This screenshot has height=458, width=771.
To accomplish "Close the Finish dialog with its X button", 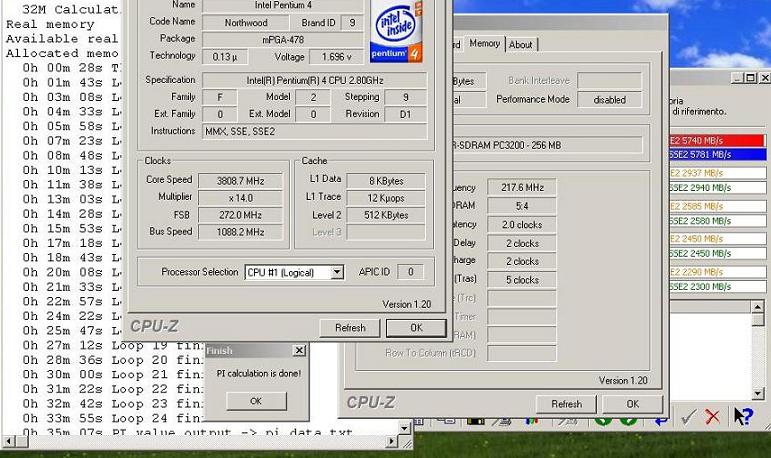I will click(298, 350).
